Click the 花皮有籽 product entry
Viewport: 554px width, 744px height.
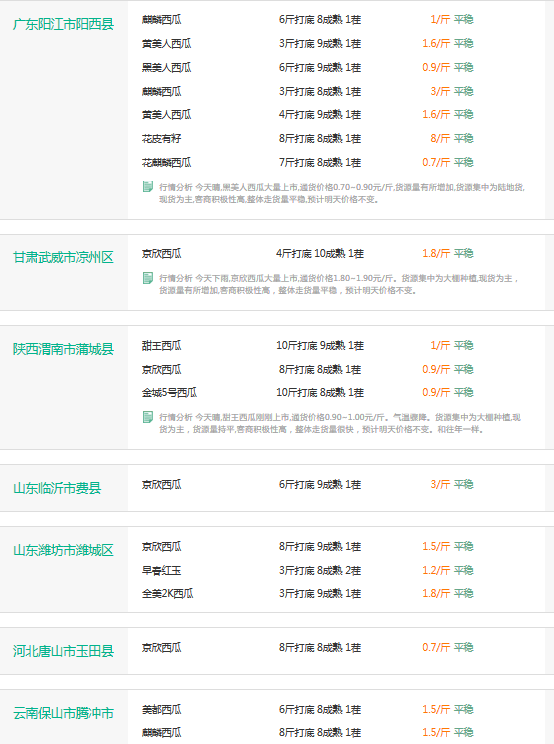point(161,139)
